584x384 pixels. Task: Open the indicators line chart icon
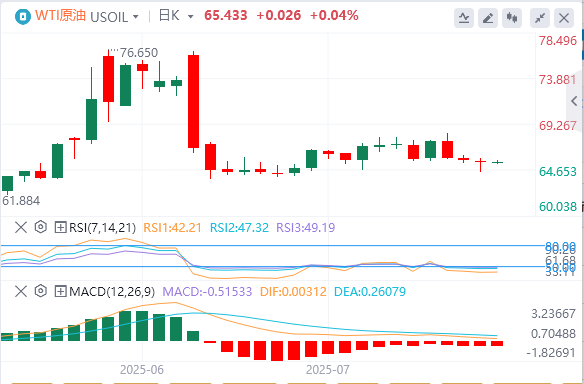464,18
